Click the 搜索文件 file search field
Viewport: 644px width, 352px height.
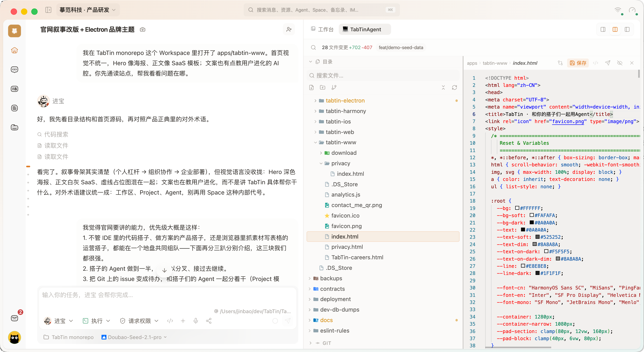[x=383, y=75]
